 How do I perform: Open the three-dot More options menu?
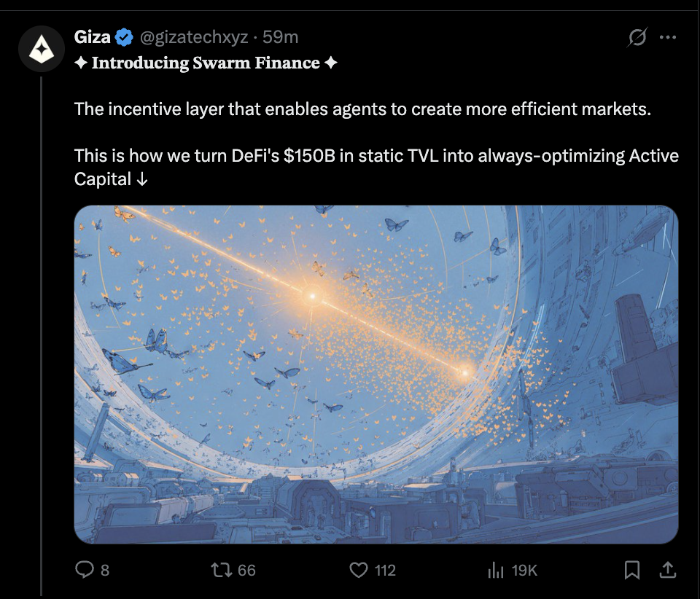click(668, 37)
